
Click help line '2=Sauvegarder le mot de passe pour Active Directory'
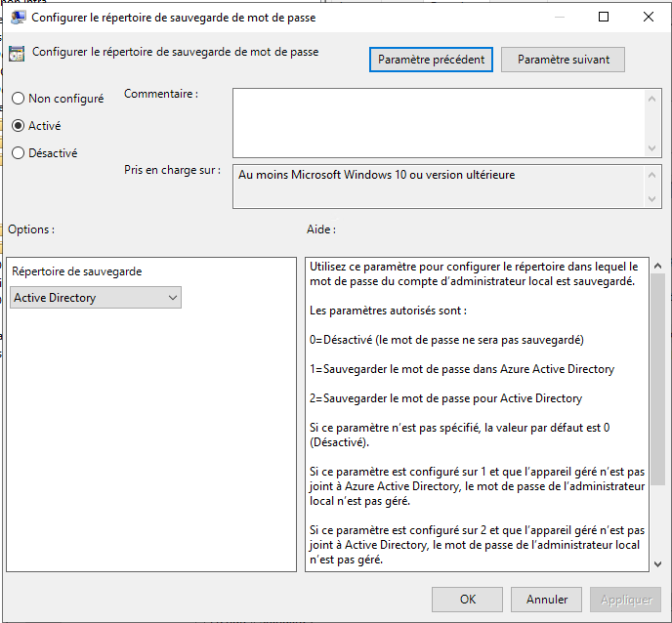(445, 398)
